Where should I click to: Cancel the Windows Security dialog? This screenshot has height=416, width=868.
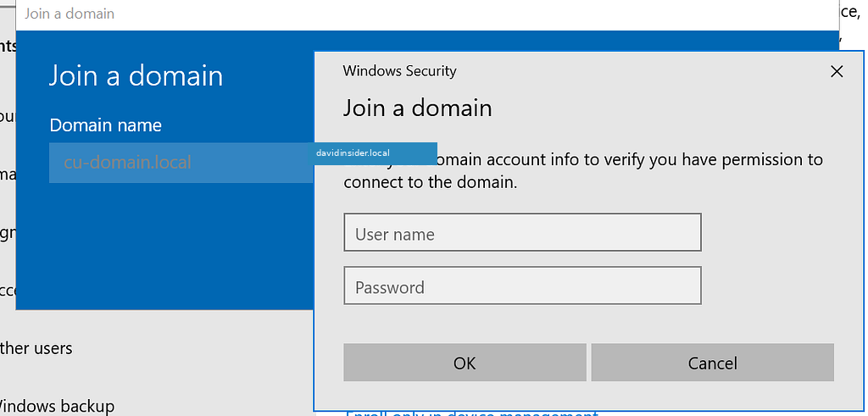pos(712,363)
